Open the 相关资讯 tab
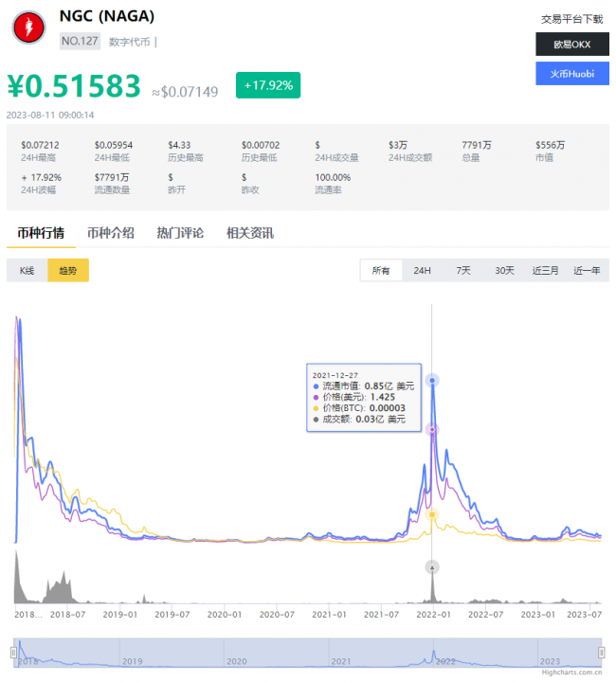The image size is (616, 682). (250, 233)
